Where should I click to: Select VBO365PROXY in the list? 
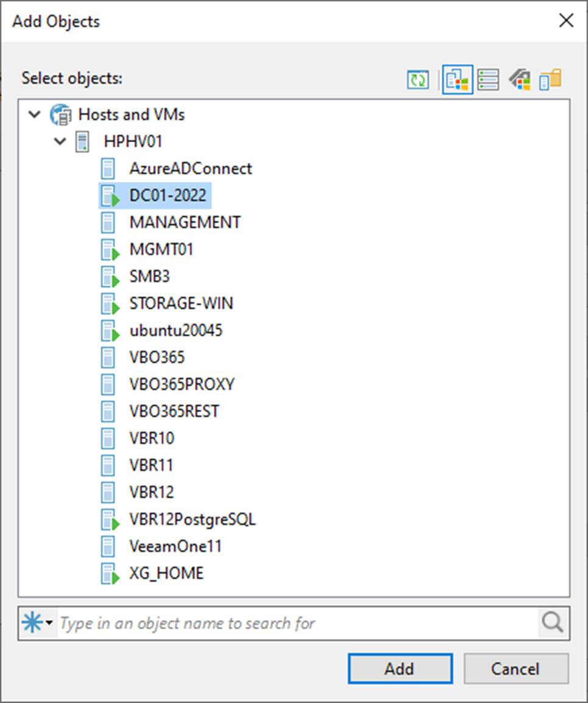tap(182, 385)
